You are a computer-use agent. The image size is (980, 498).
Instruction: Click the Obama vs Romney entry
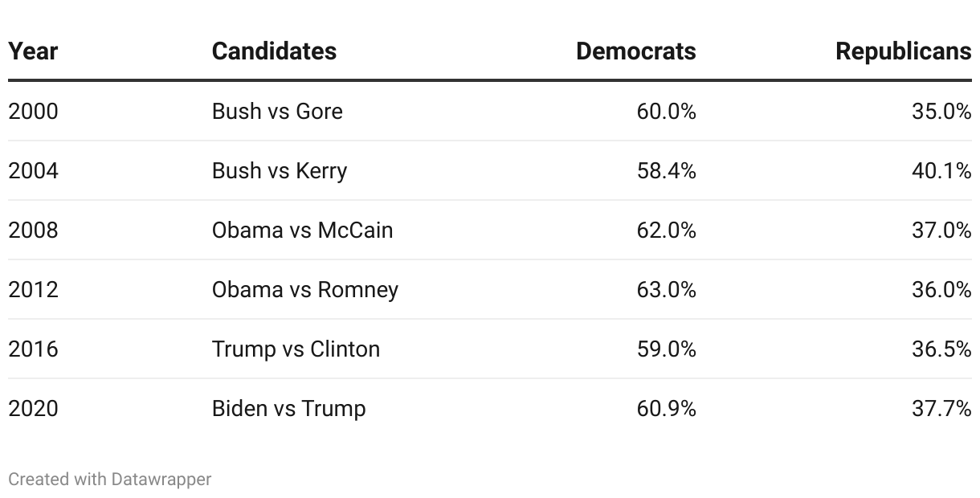[304, 289]
